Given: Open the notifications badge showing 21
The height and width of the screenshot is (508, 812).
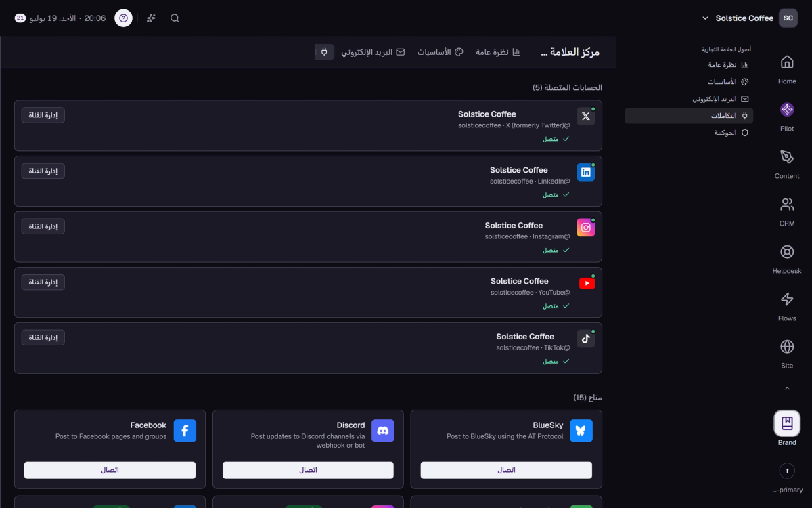Looking at the screenshot, I should click(x=20, y=18).
